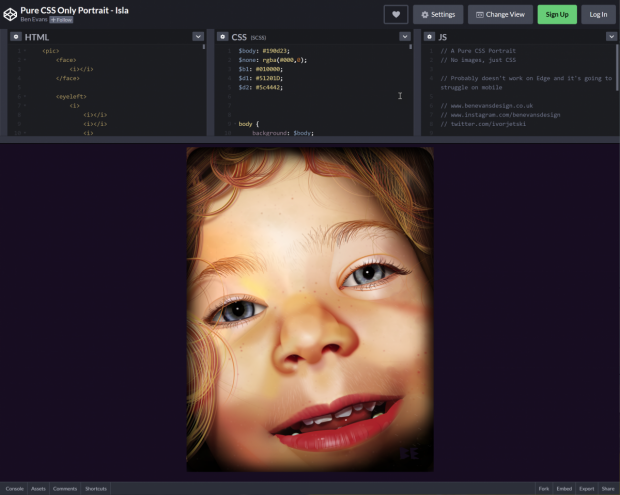Open HTML editor settings gear

tap(15, 37)
